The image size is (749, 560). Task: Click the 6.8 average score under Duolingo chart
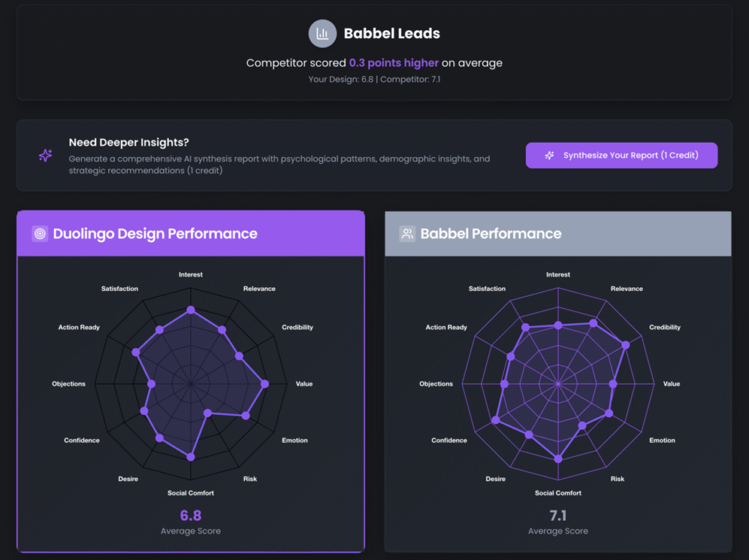[x=190, y=515]
